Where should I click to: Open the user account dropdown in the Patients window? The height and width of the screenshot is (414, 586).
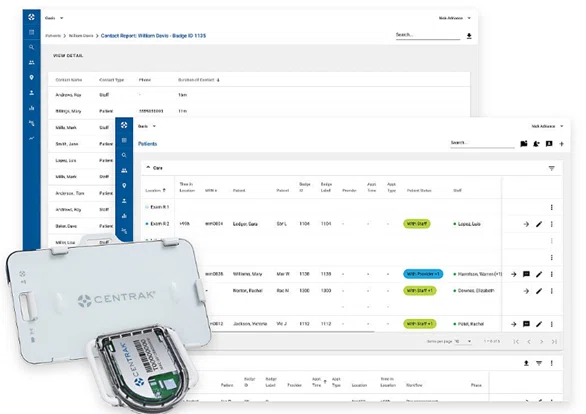click(547, 126)
